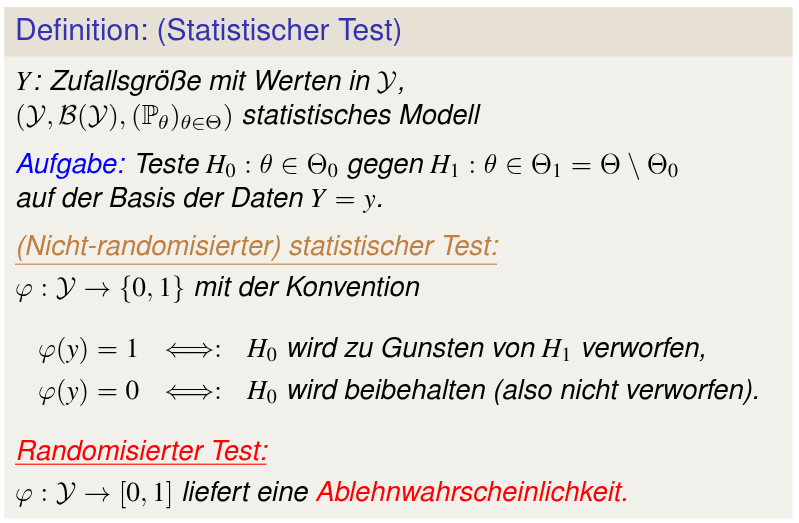This screenshot has width=799, height=523.
Task: Click the blue 'Aufgabe:' label
Action: tap(70, 163)
